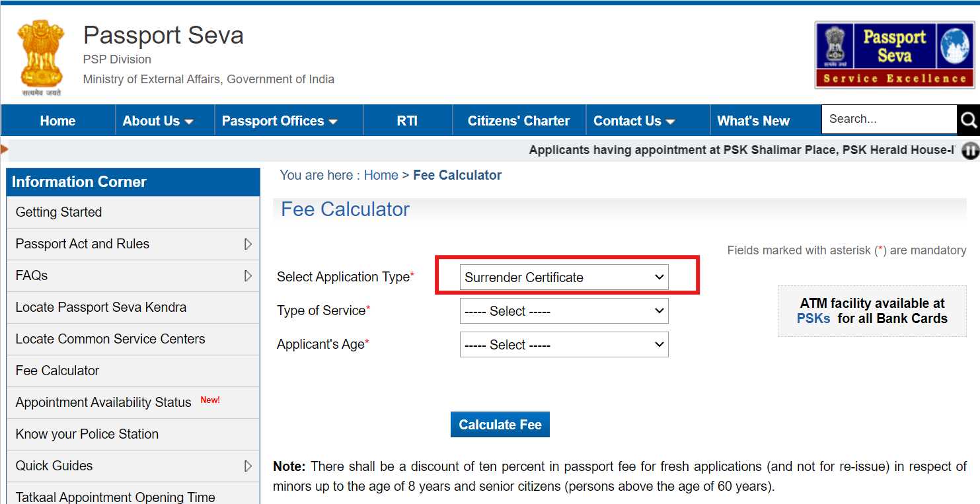Open Fee Calculator sidebar link

pyautogui.click(x=133, y=371)
